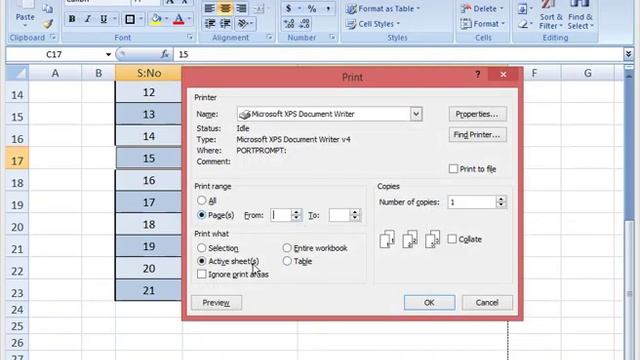Click cell containing 19
Image resolution: width=640 pixels, height=360 pixels.
(x=149, y=247)
